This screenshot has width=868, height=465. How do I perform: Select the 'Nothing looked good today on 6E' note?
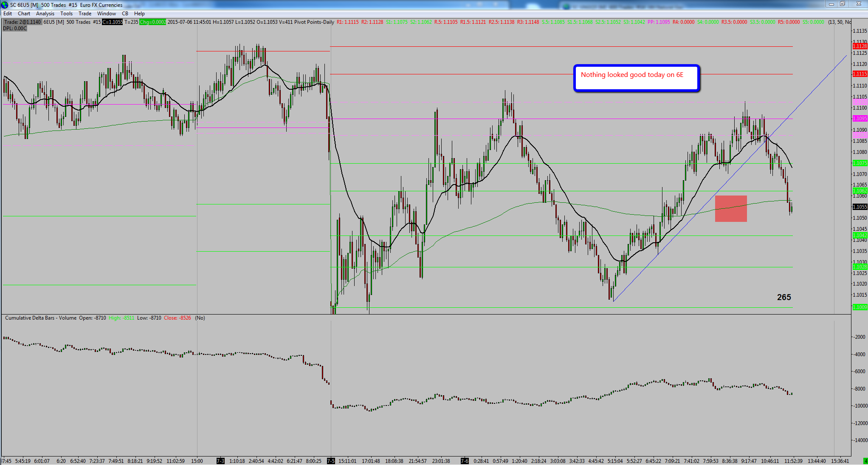[636, 78]
